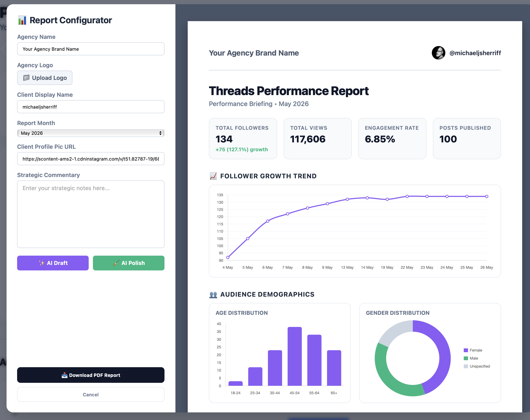Image resolution: width=530 pixels, height=420 pixels.
Task: Click 'Performance Briefing • May 2026' subtitle
Action: pyautogui.click(x=259, y=104)
